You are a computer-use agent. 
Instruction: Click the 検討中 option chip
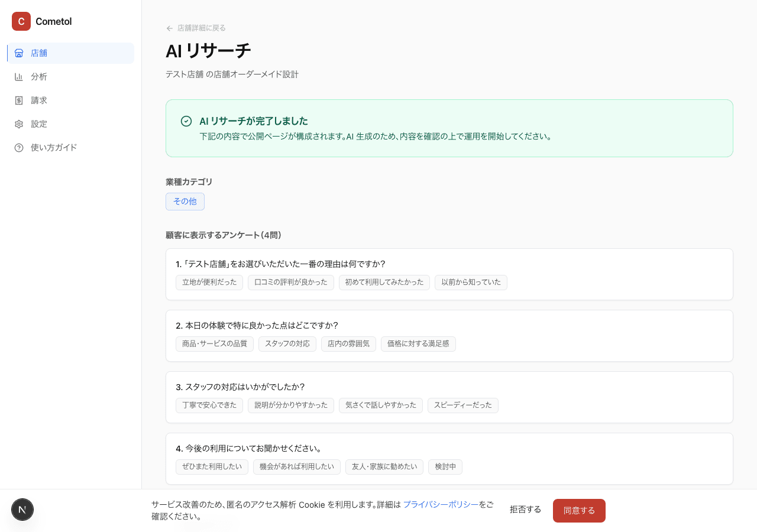click(x=445, y=467)
